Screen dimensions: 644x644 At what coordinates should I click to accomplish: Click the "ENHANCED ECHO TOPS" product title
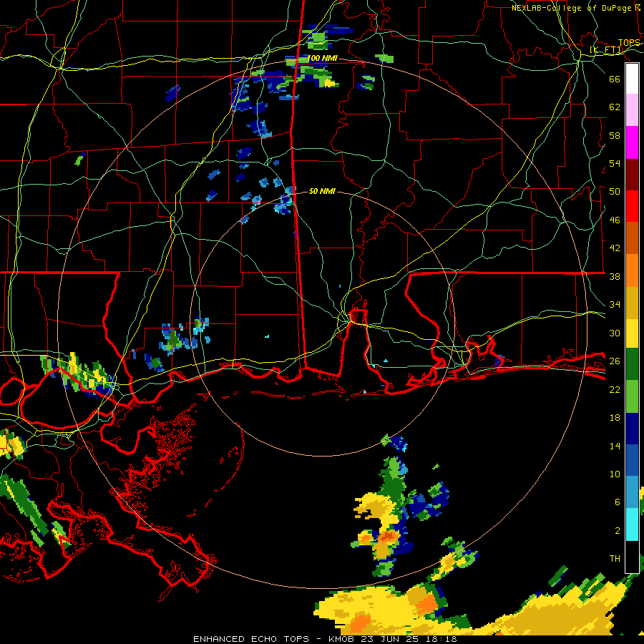pyautogui.click(x=251, y=639)
